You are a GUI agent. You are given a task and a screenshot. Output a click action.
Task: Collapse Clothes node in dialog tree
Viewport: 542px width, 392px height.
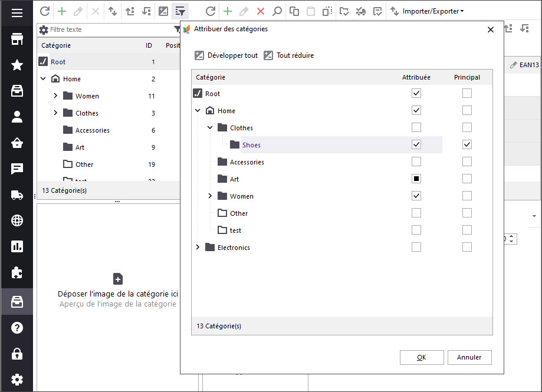coord(210,127)
